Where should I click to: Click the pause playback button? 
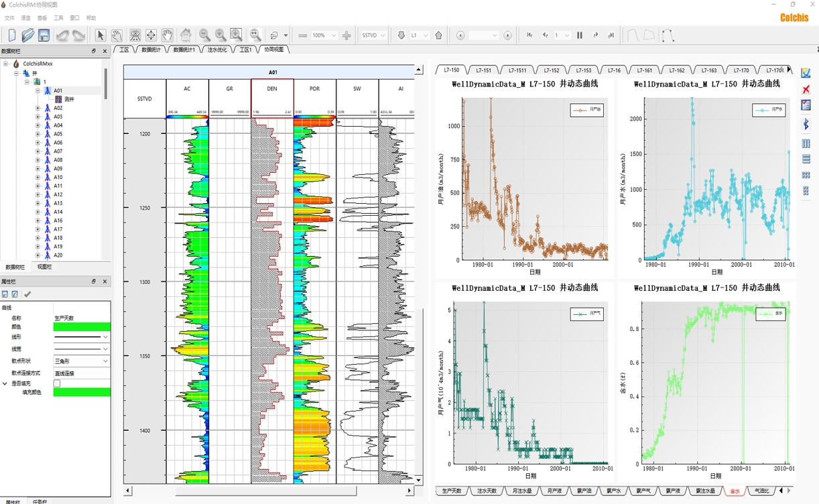pos(580,36)
